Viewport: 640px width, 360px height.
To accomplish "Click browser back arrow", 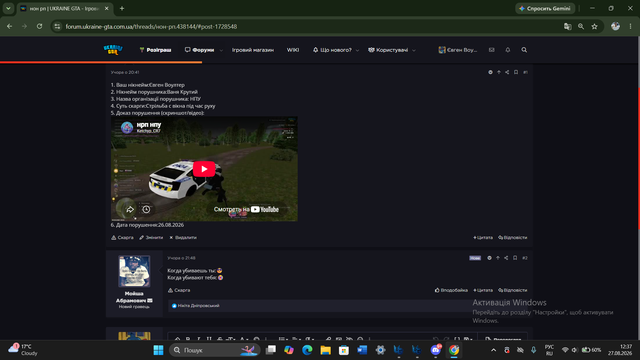I will pos(9,26).
